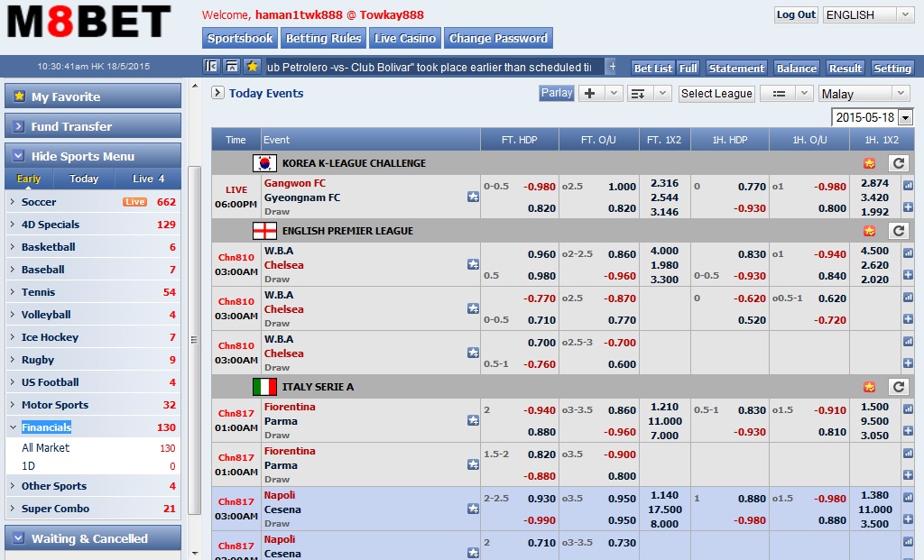Open the Result page
This screenshot has height=560, width=924.
click(x=845, y=69)
